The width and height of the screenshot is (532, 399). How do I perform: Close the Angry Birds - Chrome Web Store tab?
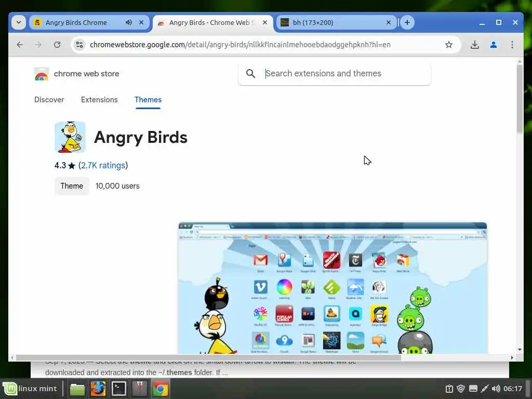click(265, 22)
